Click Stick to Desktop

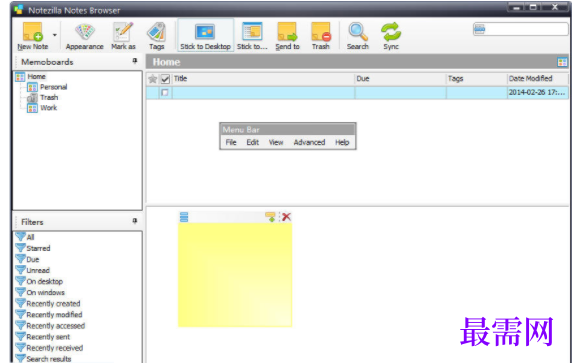pyautogui.click(x=205, y=36)
